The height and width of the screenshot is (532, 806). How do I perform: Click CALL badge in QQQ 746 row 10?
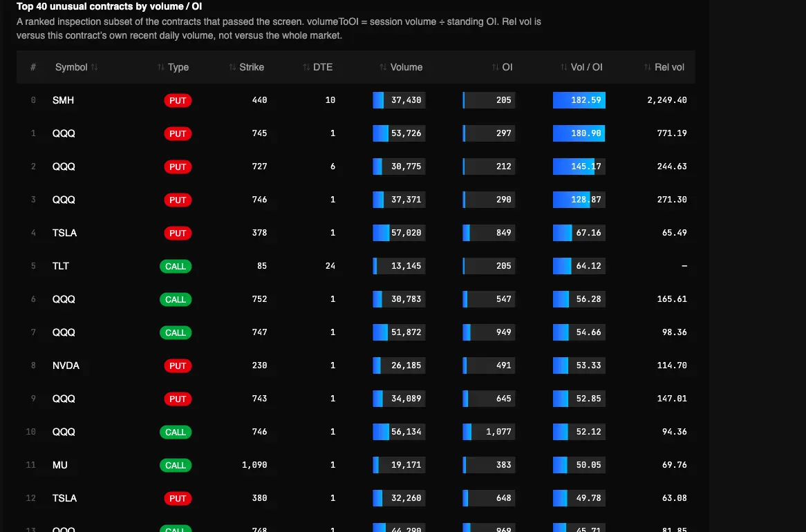click(x=176, y=432)
